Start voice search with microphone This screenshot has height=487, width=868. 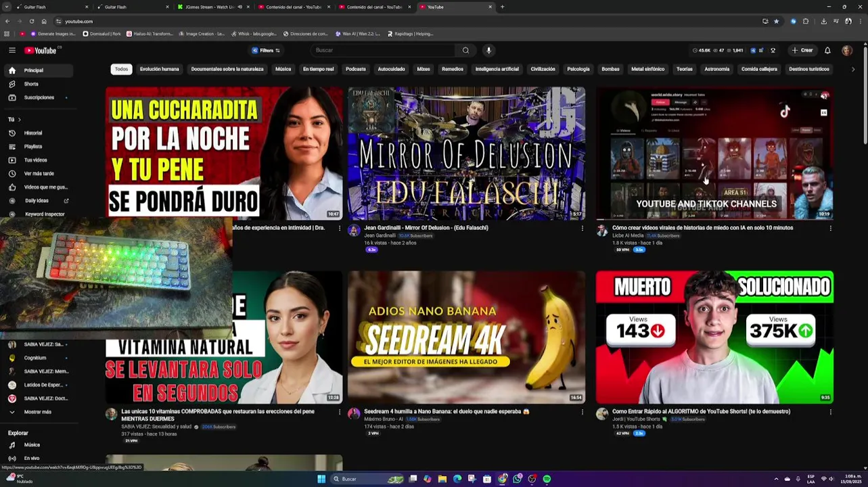(488, 50)
